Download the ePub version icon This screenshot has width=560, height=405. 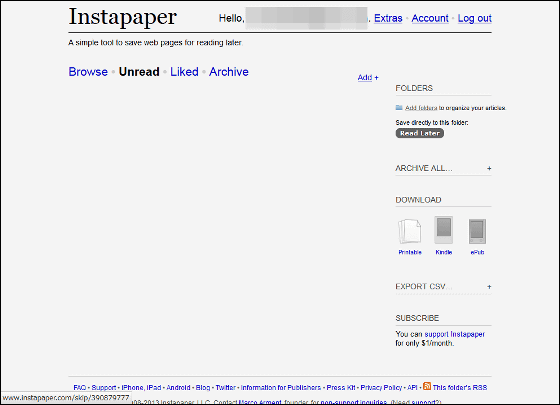(x=477, y=231)
